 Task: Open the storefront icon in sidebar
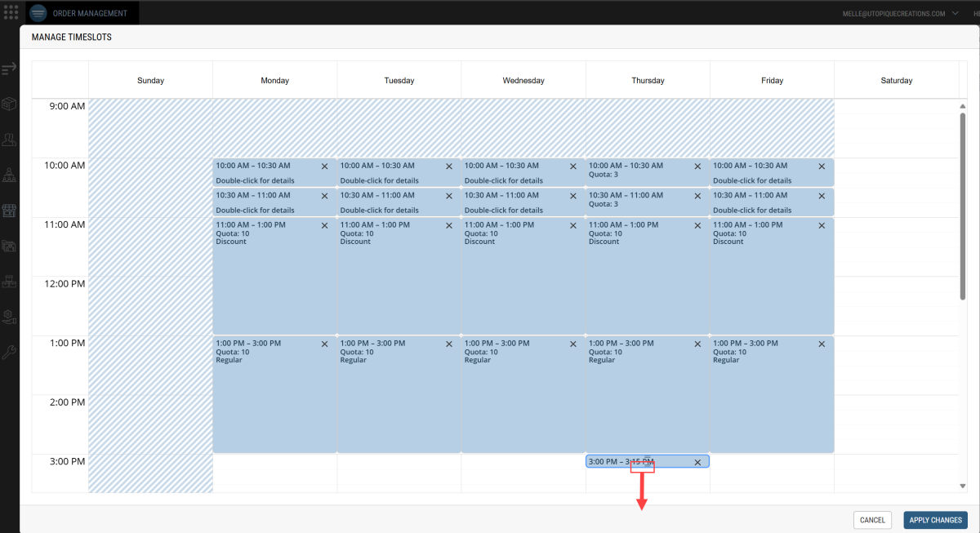point(9,210)
